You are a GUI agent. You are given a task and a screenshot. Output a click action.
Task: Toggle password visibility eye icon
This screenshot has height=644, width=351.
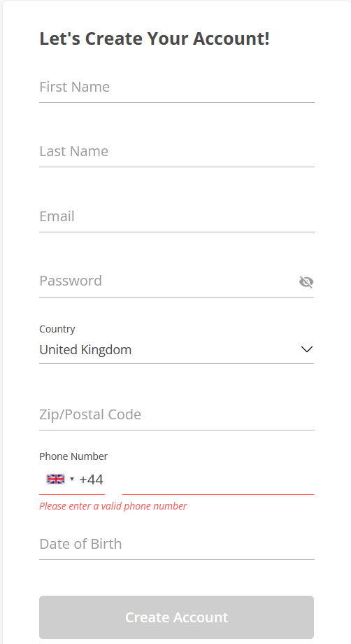(x=306, y=281)
